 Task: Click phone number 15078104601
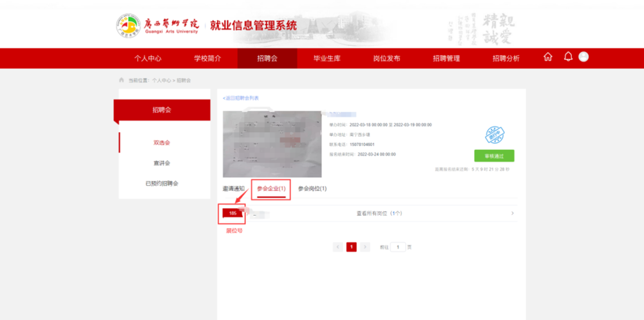click(362, 145)
